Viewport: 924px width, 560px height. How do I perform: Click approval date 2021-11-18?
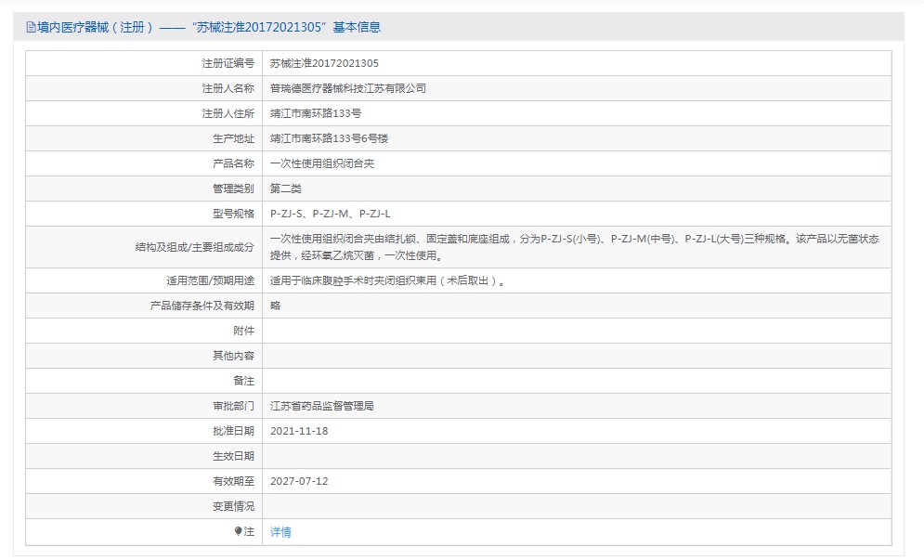coord(299,431)
